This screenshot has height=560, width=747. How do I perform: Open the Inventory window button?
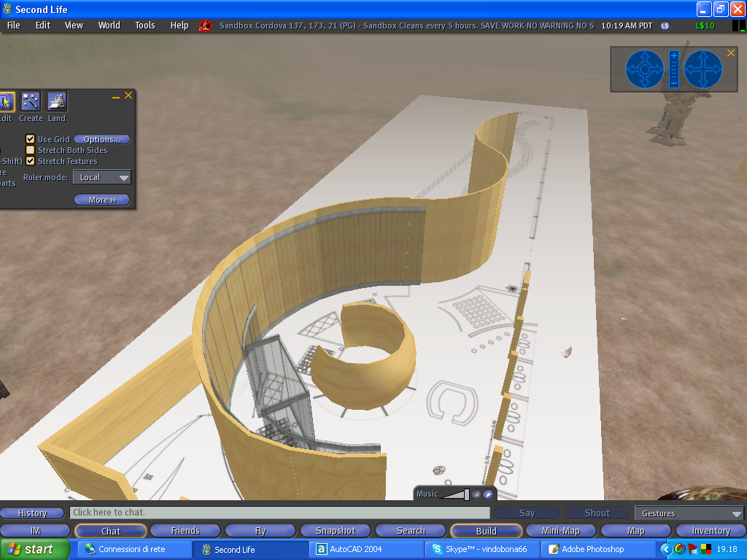point(711,531)
